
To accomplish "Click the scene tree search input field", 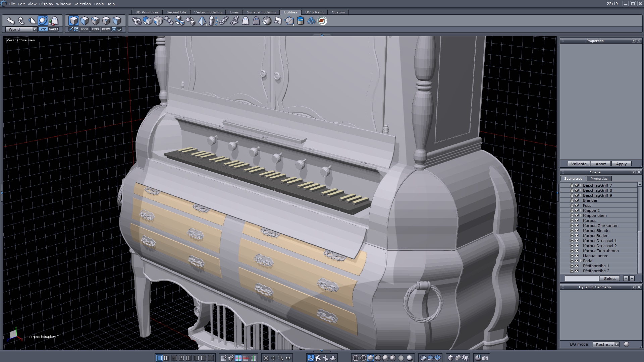I will pos(582,279).
